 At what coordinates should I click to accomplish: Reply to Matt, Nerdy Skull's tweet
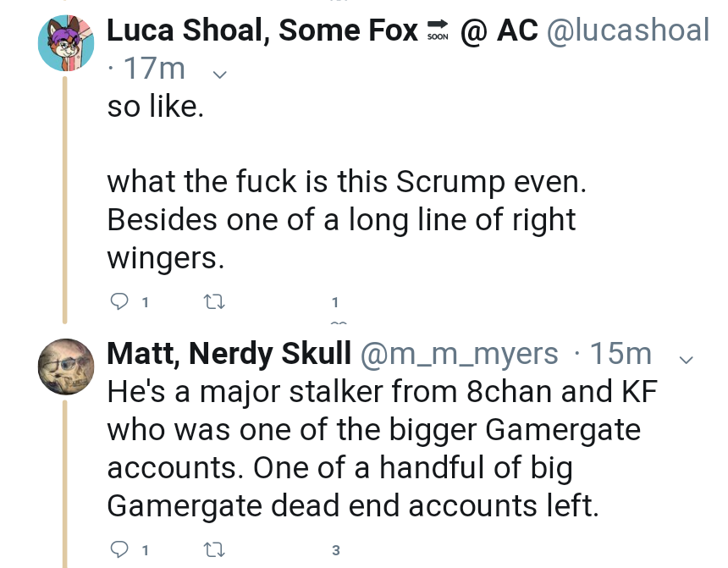pos(119,549)
